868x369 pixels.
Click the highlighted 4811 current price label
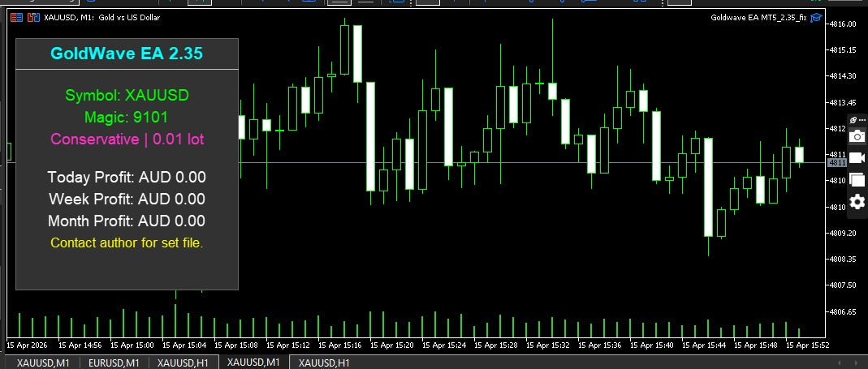click(x=836, y=163)
